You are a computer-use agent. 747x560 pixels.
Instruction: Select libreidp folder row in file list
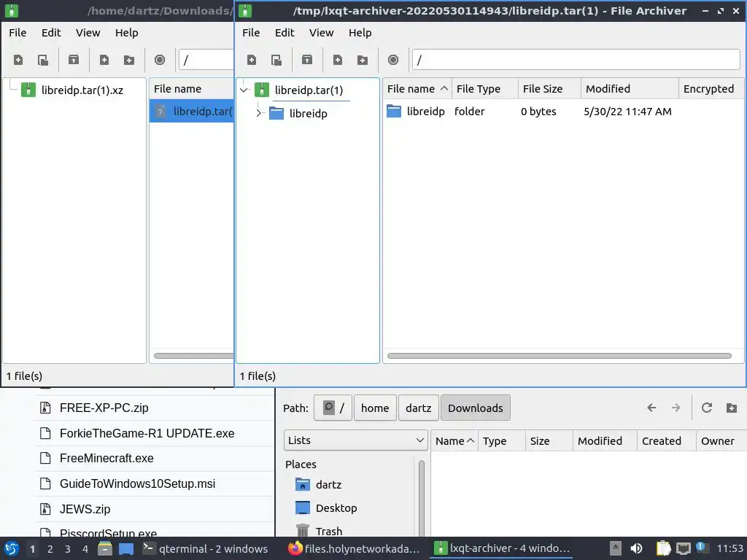563,112
